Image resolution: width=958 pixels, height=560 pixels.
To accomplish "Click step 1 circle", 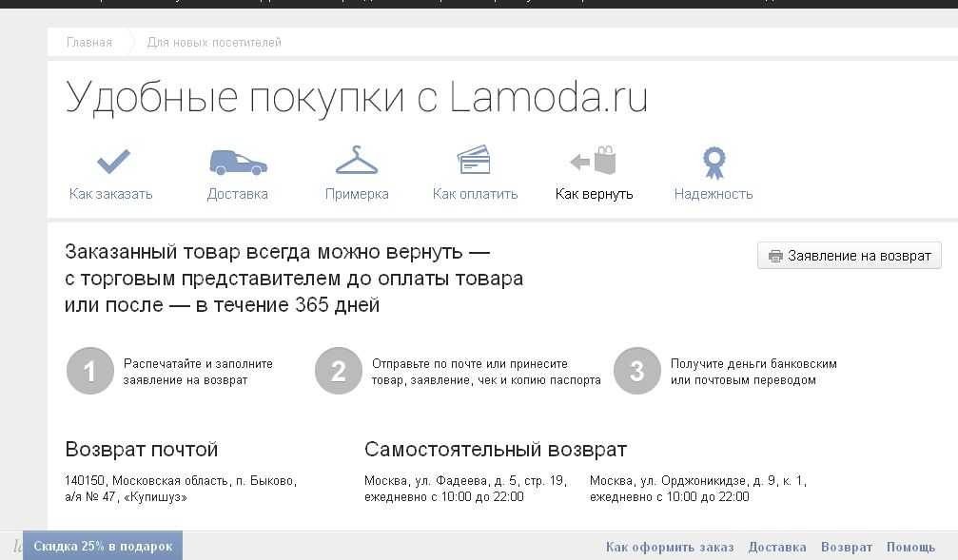I will [89, 371].
